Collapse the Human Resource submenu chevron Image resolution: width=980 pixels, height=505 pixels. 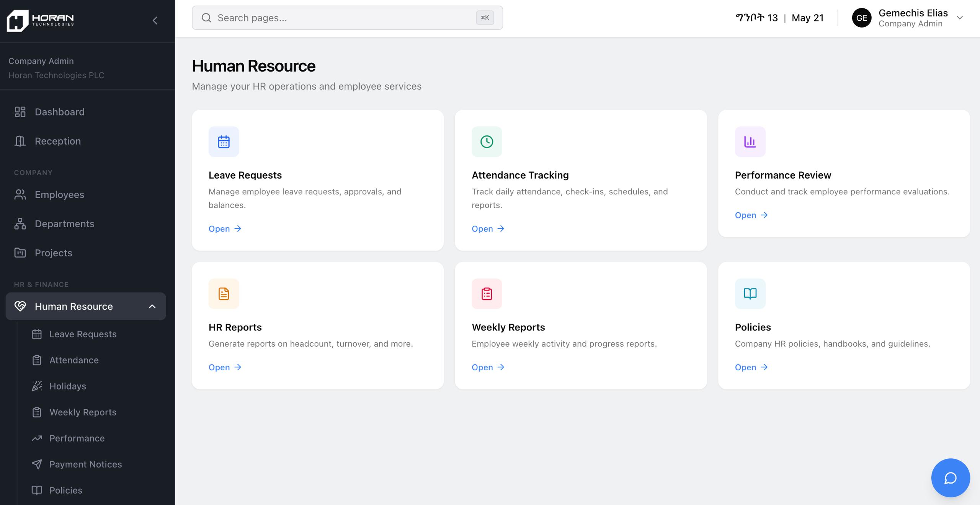pos(152,306)
